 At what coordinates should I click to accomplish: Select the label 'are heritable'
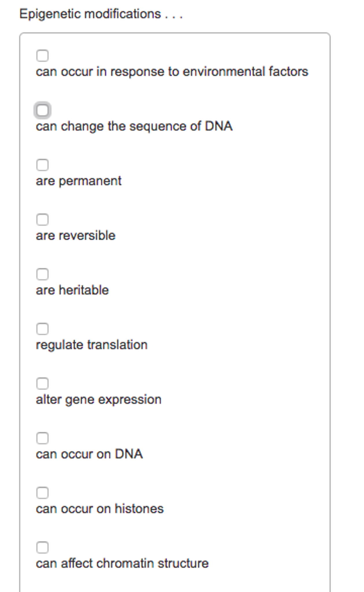(73, 289)
